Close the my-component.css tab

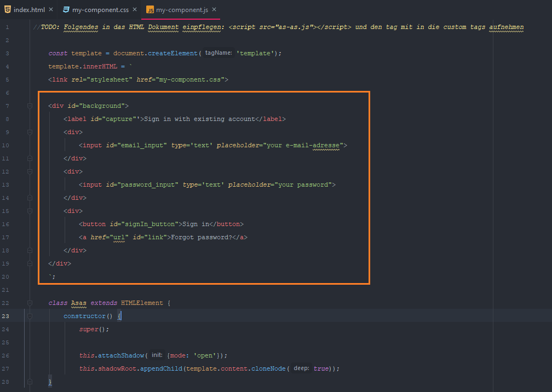tap(135, 9)
